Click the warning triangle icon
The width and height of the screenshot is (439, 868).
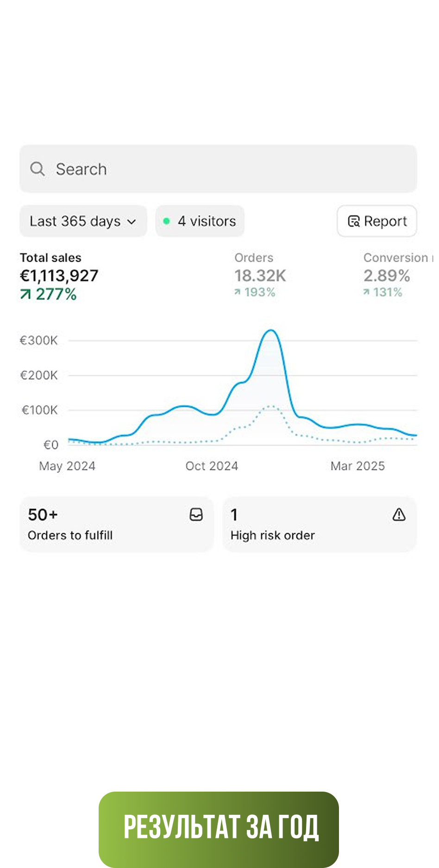click(x=399, y=515)
